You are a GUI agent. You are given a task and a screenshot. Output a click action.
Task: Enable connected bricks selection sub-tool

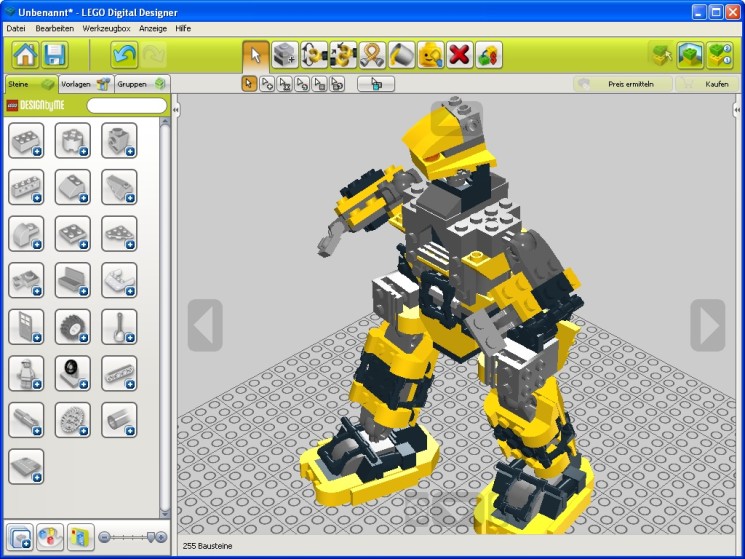(285, 84)
